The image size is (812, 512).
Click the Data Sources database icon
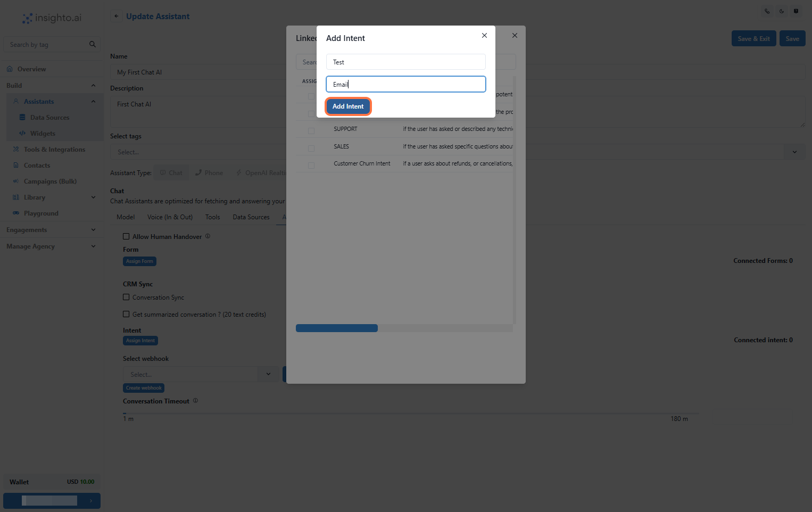pos(22,117)
